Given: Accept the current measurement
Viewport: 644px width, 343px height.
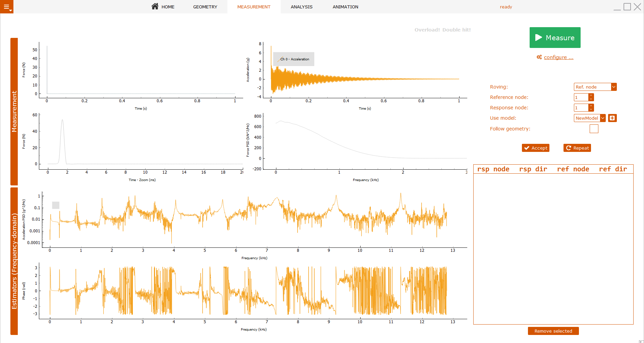Looking at the screenshot, I should click(x=535, y=148).
